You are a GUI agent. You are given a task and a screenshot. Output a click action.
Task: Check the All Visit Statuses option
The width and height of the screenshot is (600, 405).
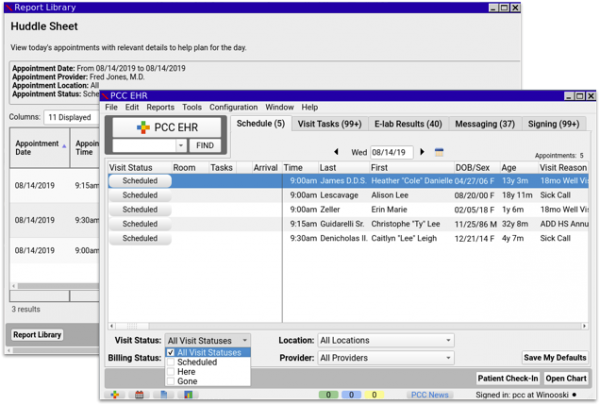(171, 353)
